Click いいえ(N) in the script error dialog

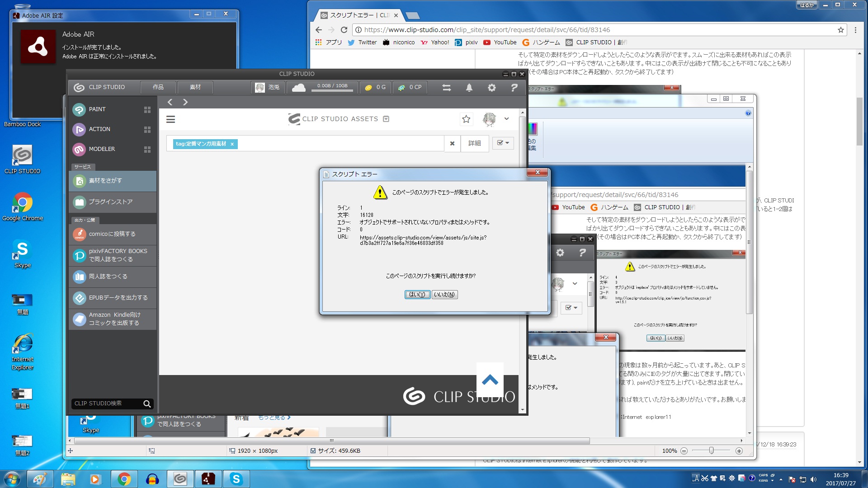444,295
